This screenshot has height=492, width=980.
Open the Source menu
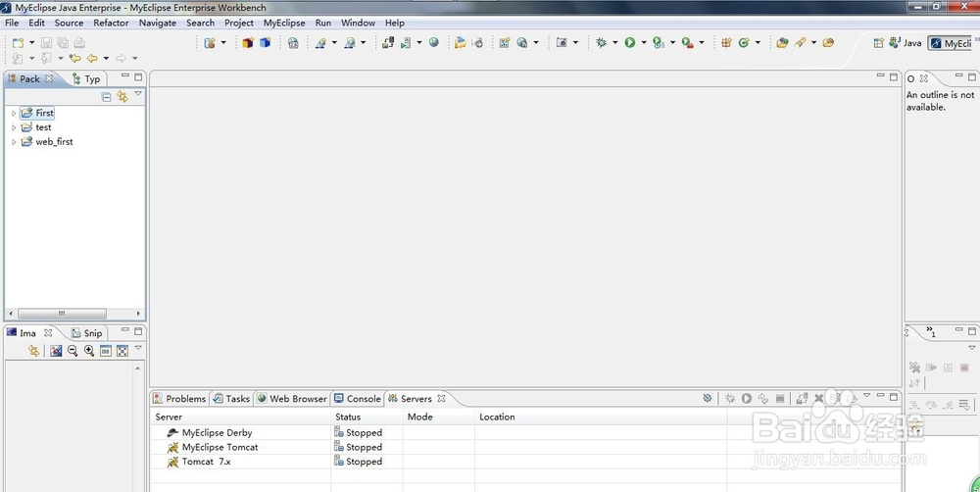69,23
